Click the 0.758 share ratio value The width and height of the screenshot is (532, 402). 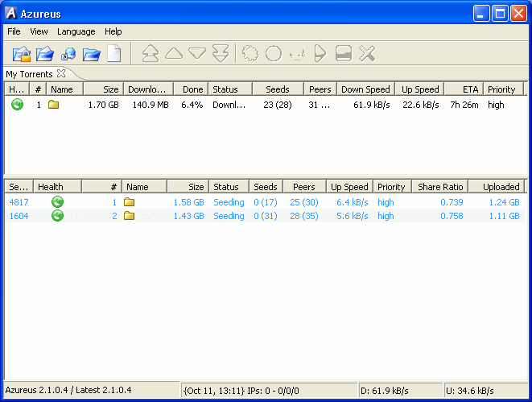452,216
